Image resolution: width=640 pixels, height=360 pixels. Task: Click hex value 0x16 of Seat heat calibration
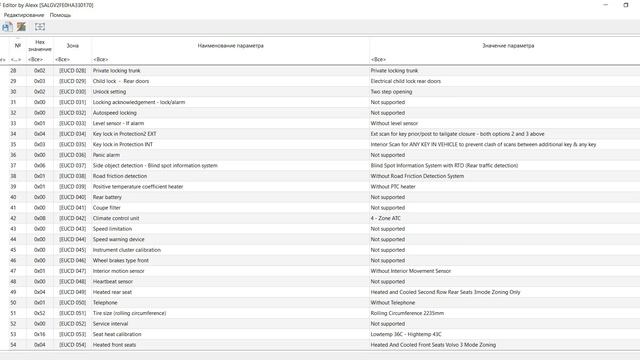(40, 334)
